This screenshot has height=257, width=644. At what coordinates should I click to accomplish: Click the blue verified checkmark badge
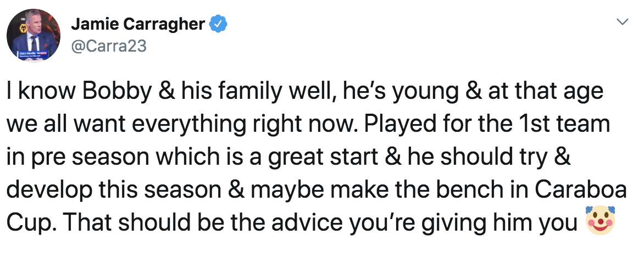[x=219, y=24]
